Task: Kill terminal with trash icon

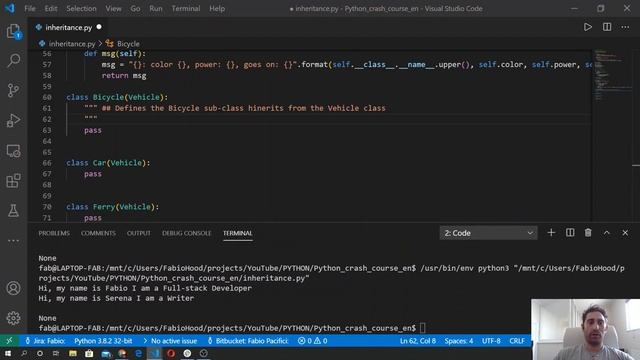Action: pyautogui.click(x=588, y=233)
